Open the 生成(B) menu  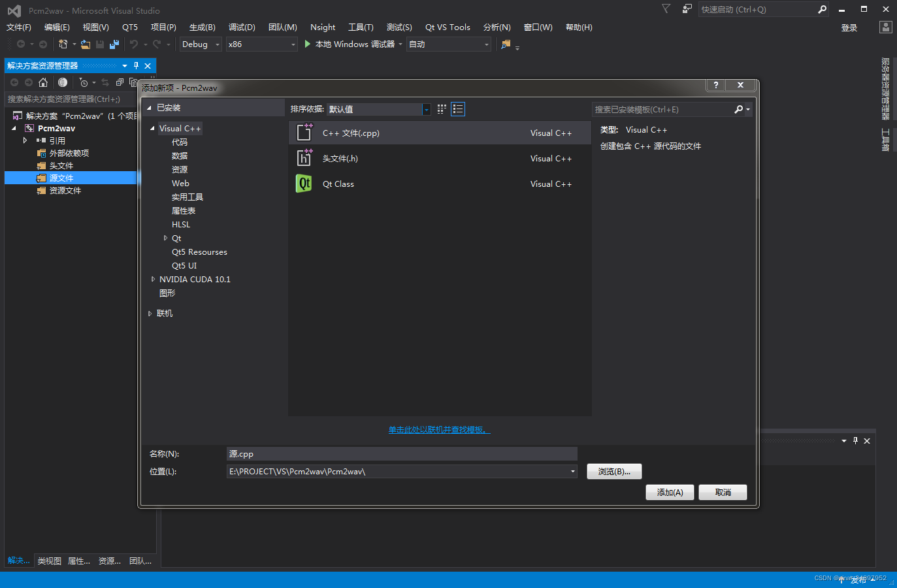click(203, 27)
